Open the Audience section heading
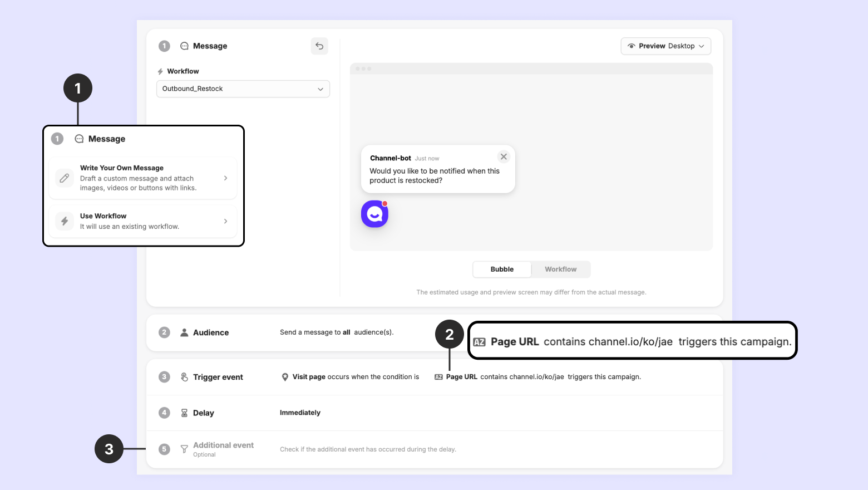The image size is (868, 490). click(211, 332)
